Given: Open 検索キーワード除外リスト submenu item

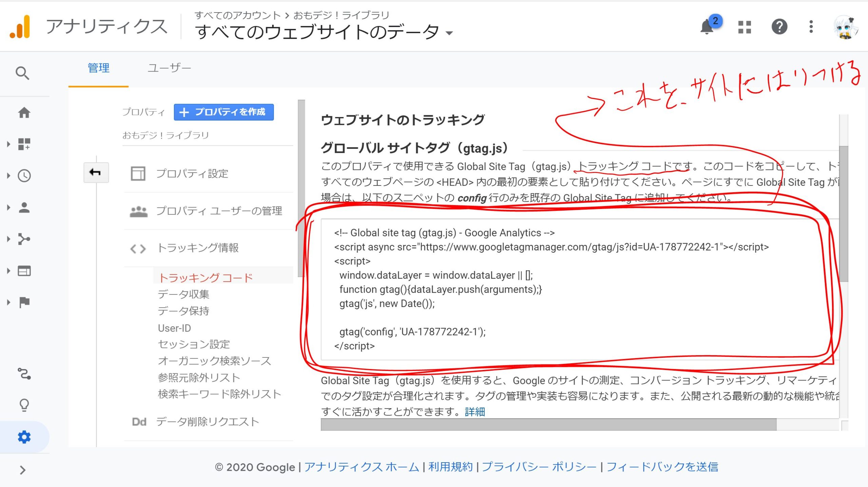Looking at the screenshot, I should pos(219,394).
